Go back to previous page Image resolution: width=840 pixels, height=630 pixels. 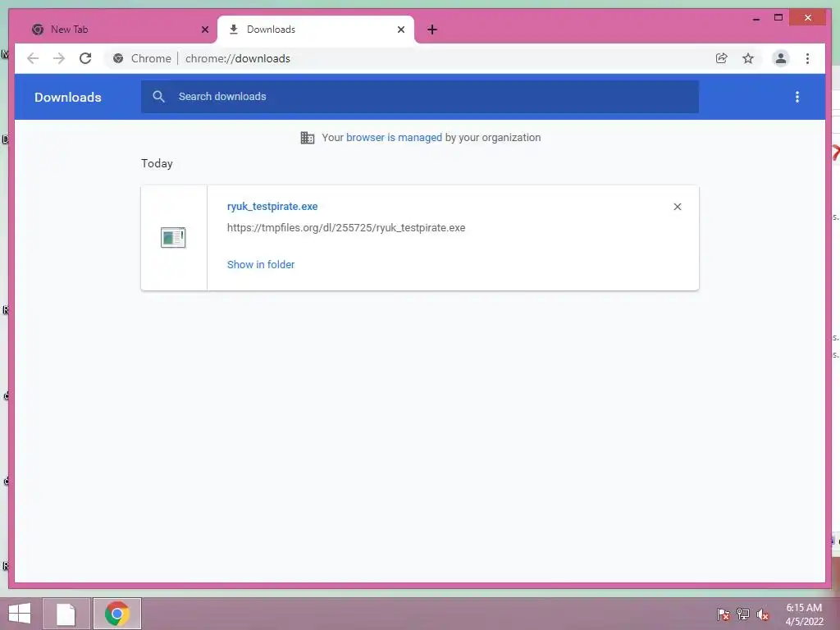[x=33, y=58]
